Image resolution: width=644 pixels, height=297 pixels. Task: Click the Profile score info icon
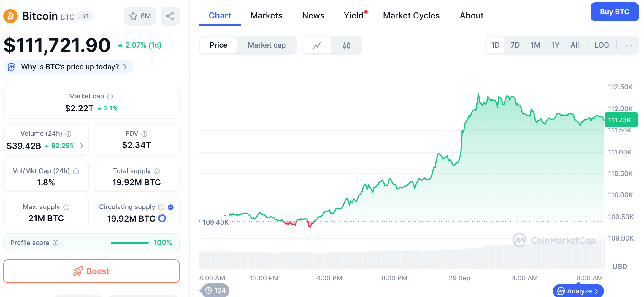[x=55, y=243]
